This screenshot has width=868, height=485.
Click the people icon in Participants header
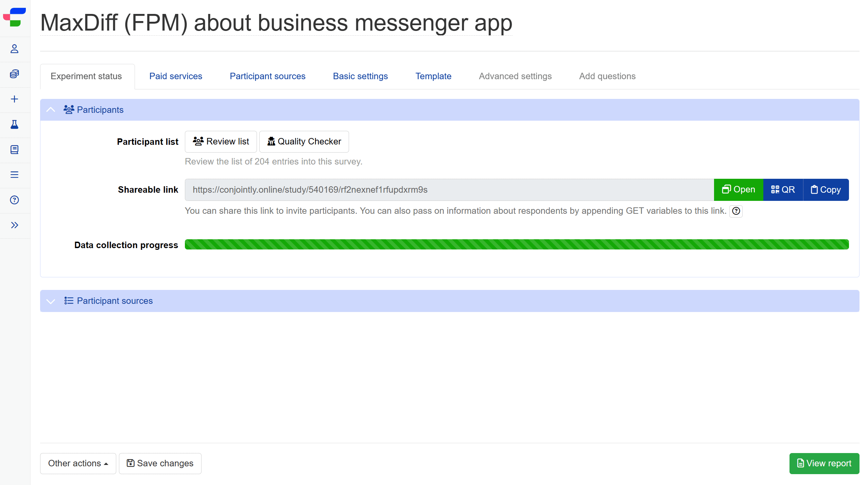click(x=69, y=109)
